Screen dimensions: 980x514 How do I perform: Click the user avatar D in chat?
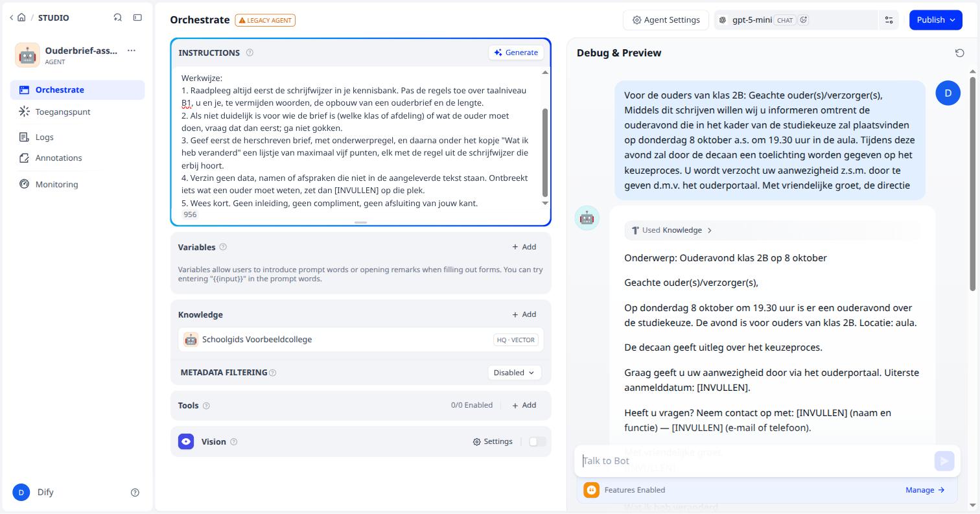[948, 93]
